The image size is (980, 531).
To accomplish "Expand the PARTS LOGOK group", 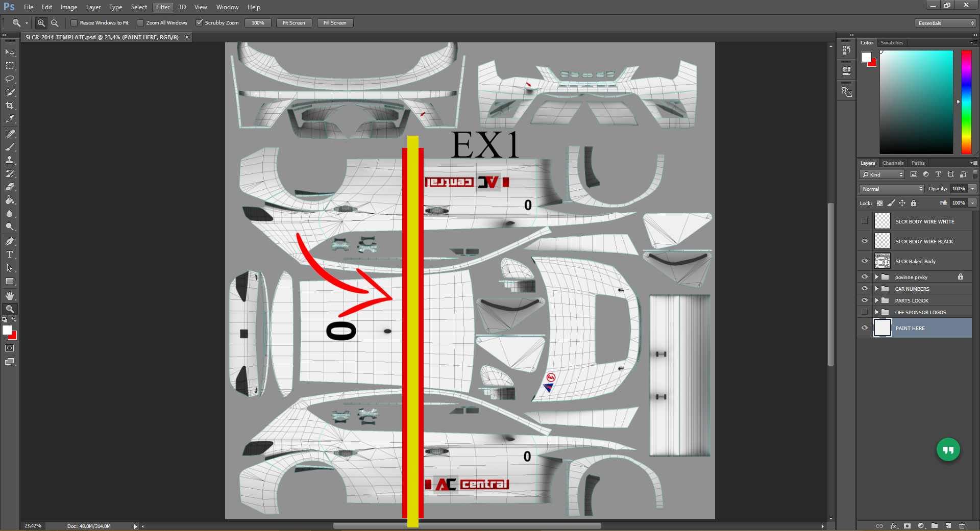I will (x=876, y=300).
